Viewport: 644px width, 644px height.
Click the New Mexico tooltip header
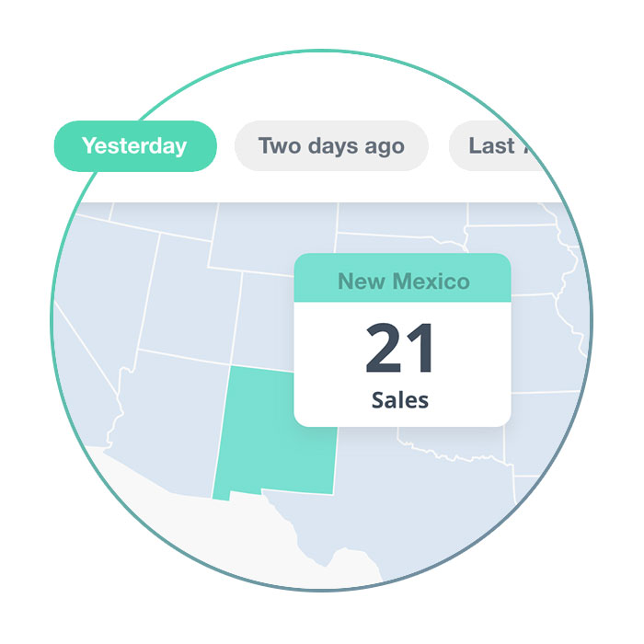pos(403,281)
